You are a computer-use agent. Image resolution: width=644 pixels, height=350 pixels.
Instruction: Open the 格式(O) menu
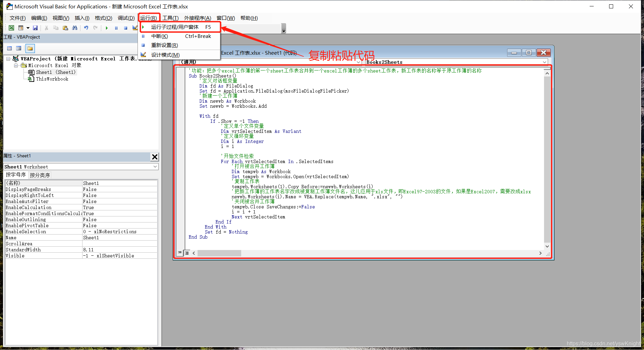103,18
